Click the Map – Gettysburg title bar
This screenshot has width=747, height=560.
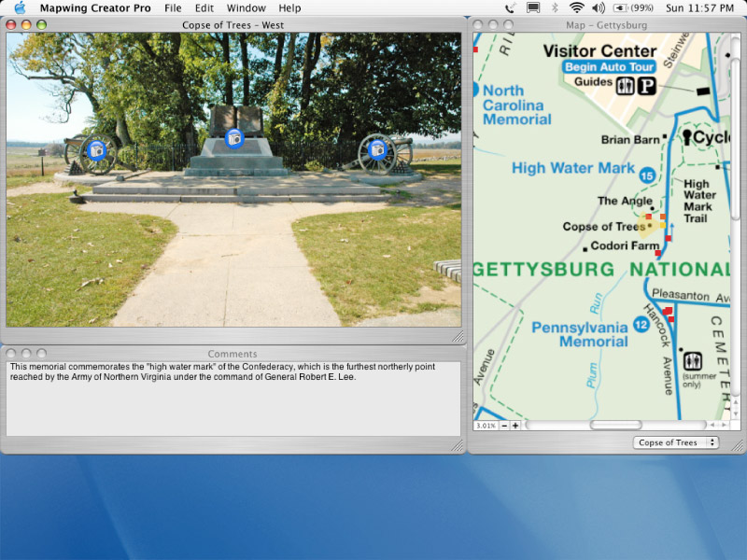(x=606, y=25)
